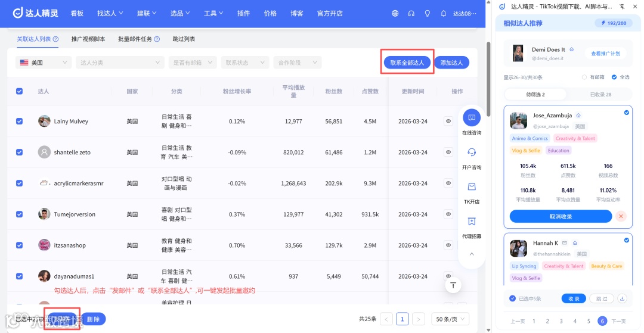Open the 插件 menu item
This screenshot has height=333, width=644.
coord(243,13)
